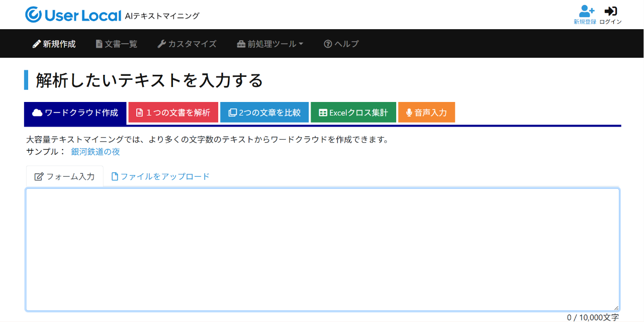Switch to the フォーム入力 tab

(x=64, y=176)
